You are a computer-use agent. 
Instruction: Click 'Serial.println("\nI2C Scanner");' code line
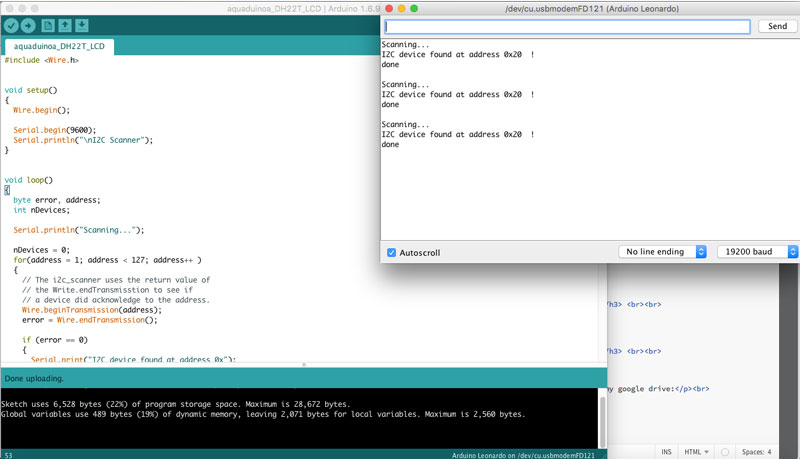[x=83, y=140]
